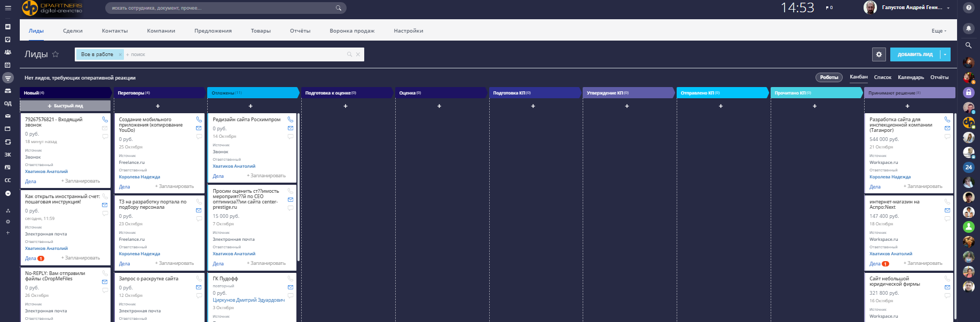Viewport: 980px width, 322px height.
Task: Click the Отложены stage header
Action: (253, 93)
